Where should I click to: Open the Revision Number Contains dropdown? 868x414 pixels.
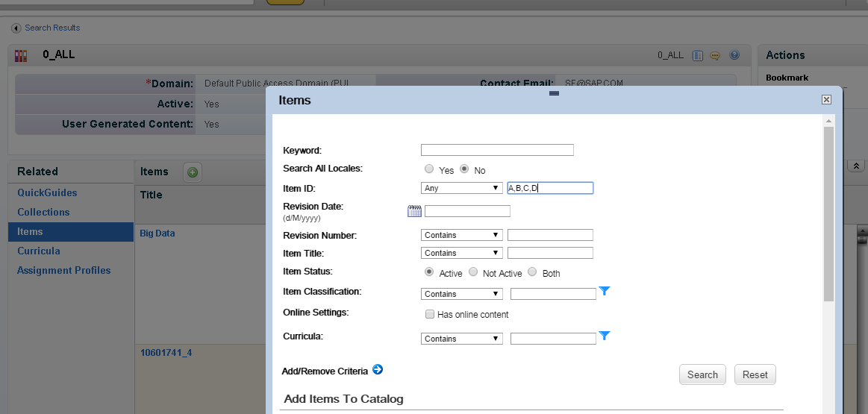[x=462, y=235]
